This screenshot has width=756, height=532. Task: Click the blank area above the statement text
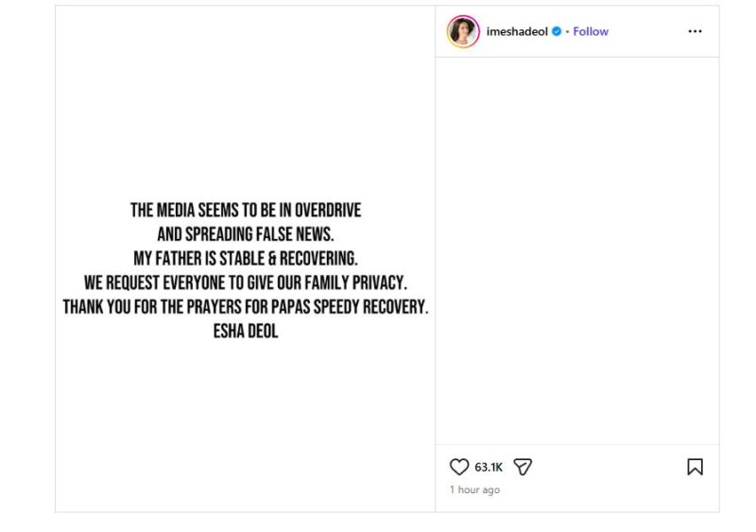245,104
